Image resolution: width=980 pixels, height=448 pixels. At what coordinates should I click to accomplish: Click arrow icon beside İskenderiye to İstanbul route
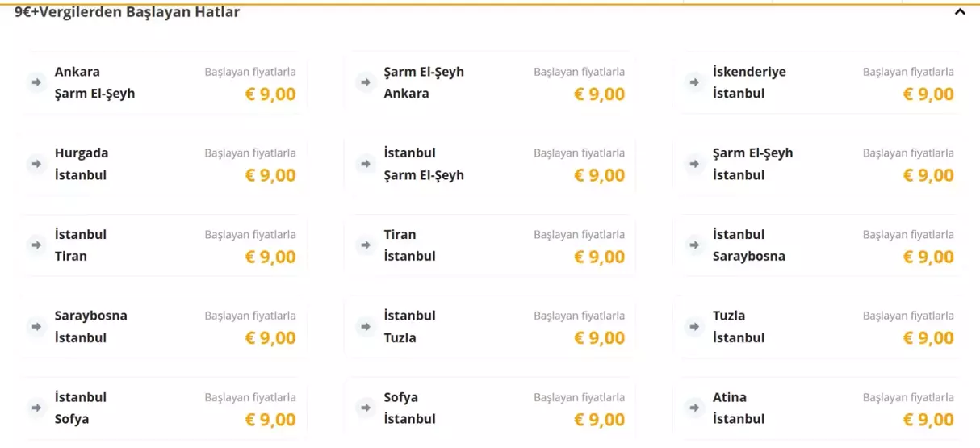pos(694,82)
